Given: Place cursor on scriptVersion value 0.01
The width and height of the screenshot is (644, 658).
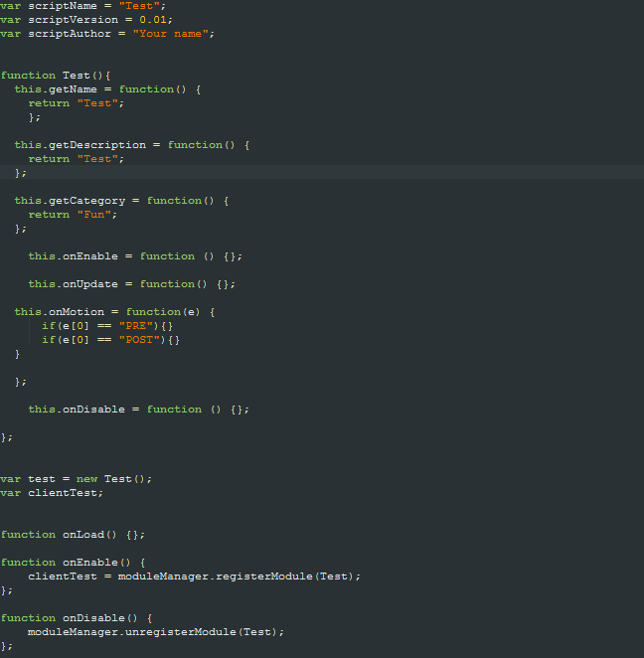Looking at the screenshot, I should tap(153, 20).
